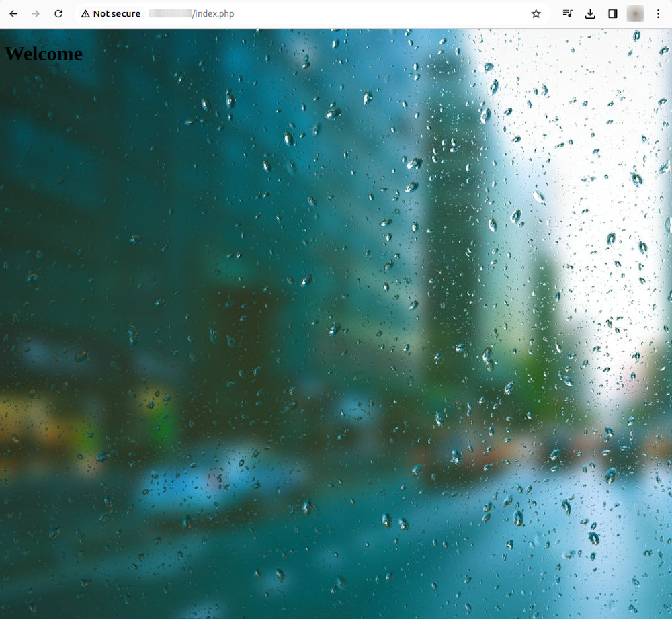The height and width of the screenshot is (619, 672).
Task: Open the browser downloads tray
Action: click(x=590, y=13)
